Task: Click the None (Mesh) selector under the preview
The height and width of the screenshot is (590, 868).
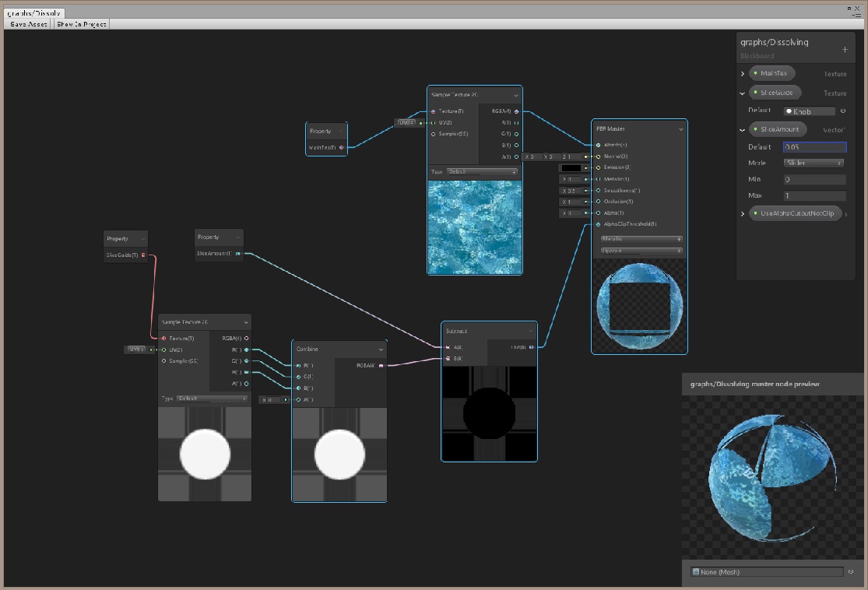Action: pos(767,571)
